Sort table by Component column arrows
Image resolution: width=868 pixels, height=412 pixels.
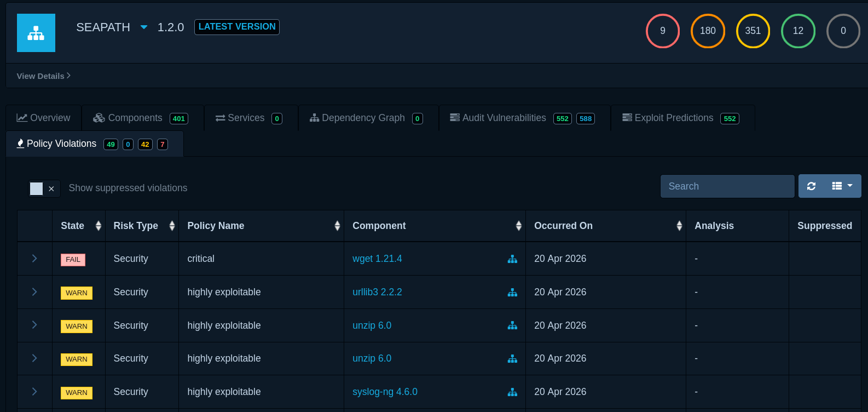519,226
